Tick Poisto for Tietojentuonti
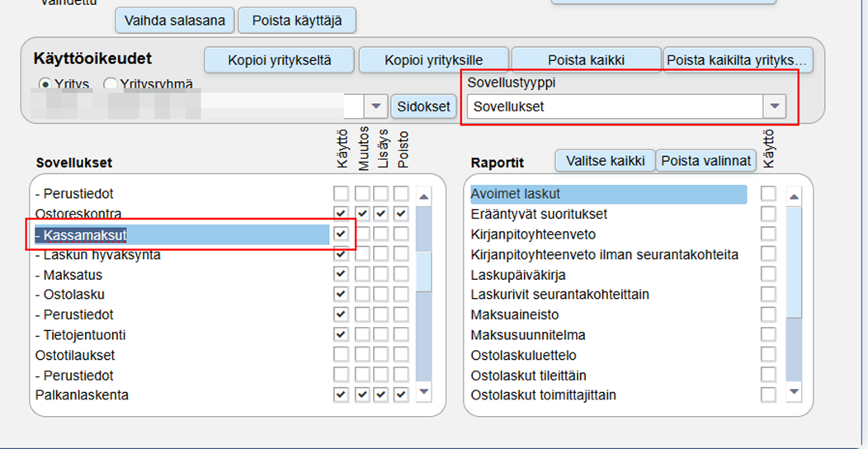Image resolution: width=868 pixels, height=449 pixels. click(x=401, y=334)
